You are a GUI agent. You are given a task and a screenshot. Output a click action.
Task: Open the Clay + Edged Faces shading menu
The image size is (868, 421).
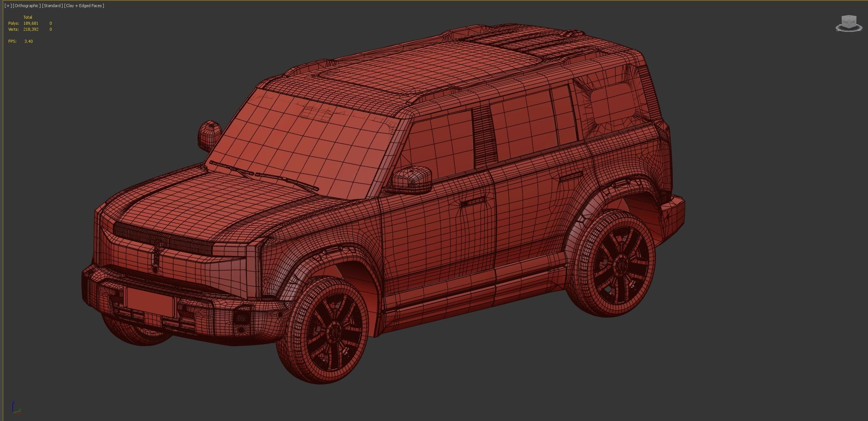[x=84, y=6]
